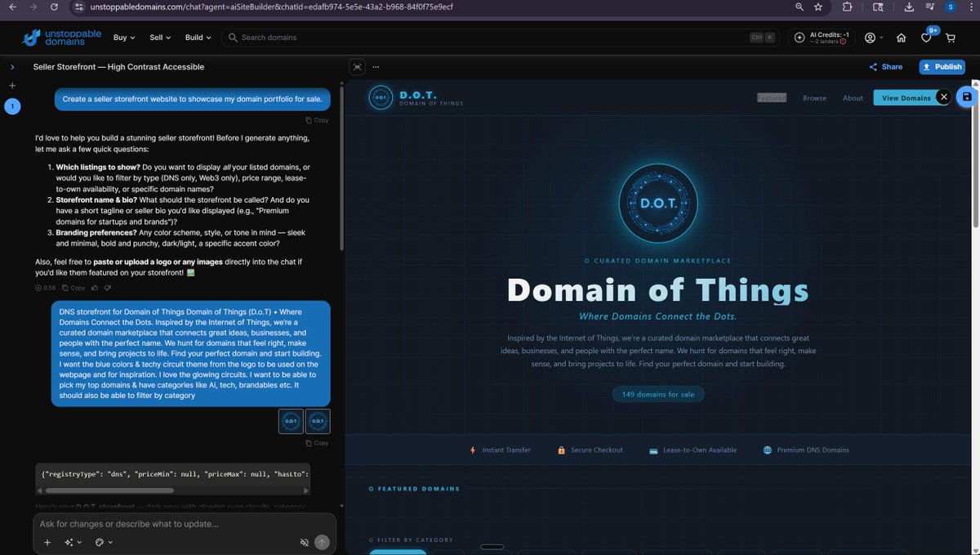Viewport: 980px width, 555px height.
Task: Give thumbs up to the assistant reply
Action: tap(96, 288)
